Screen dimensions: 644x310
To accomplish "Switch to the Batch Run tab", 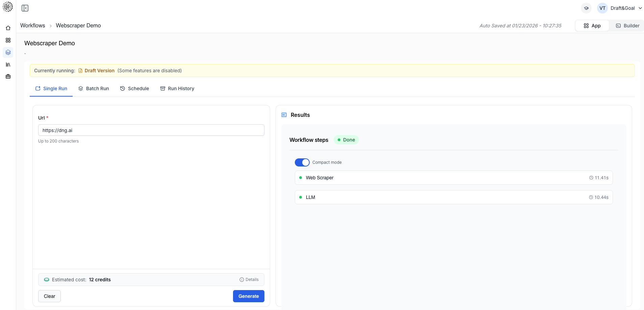I will (x=94, y=88).
